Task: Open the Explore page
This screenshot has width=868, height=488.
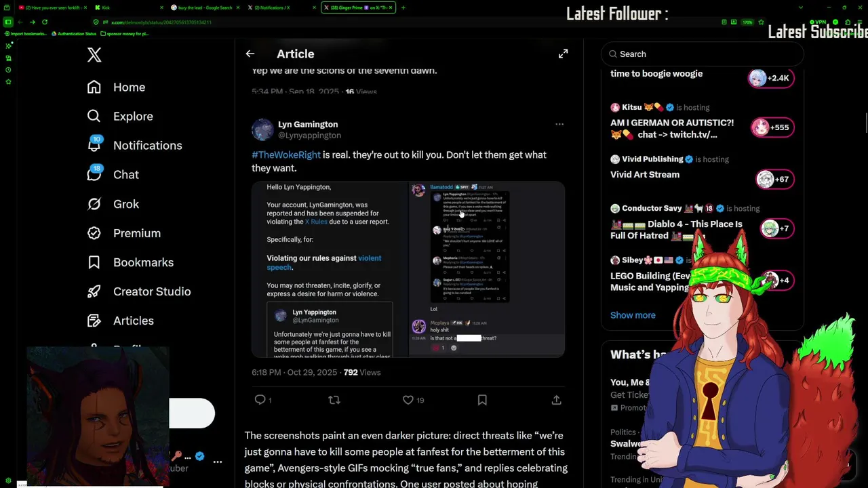Action: point(120,116)
